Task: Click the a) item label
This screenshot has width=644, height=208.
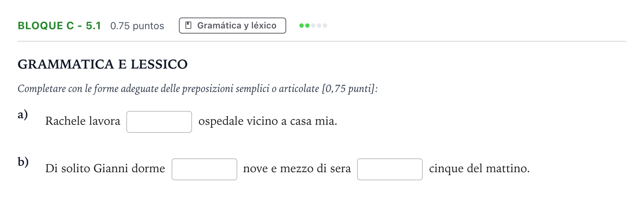Action: tap(23, 115)
